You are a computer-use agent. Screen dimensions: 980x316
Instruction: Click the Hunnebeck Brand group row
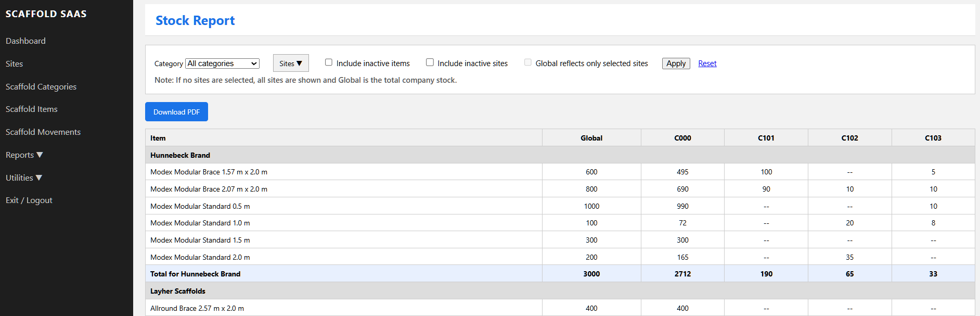(560, 155)
